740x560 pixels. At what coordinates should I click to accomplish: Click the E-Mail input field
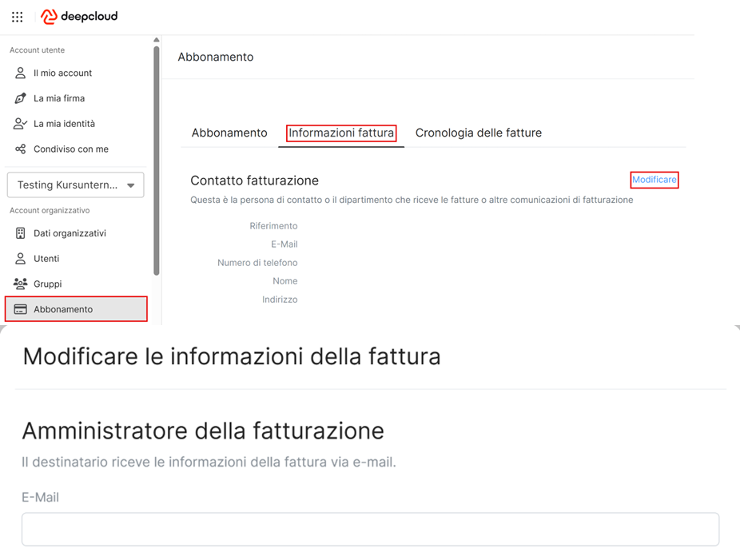tap(370, 529)
